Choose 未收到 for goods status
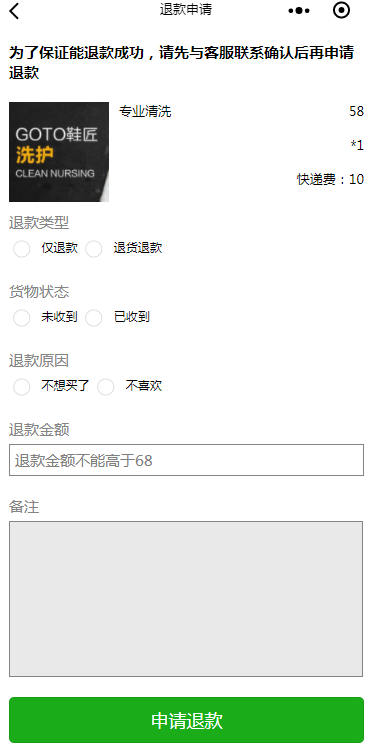The height and width of the screenshot is (747, 369). coord(22,318)
